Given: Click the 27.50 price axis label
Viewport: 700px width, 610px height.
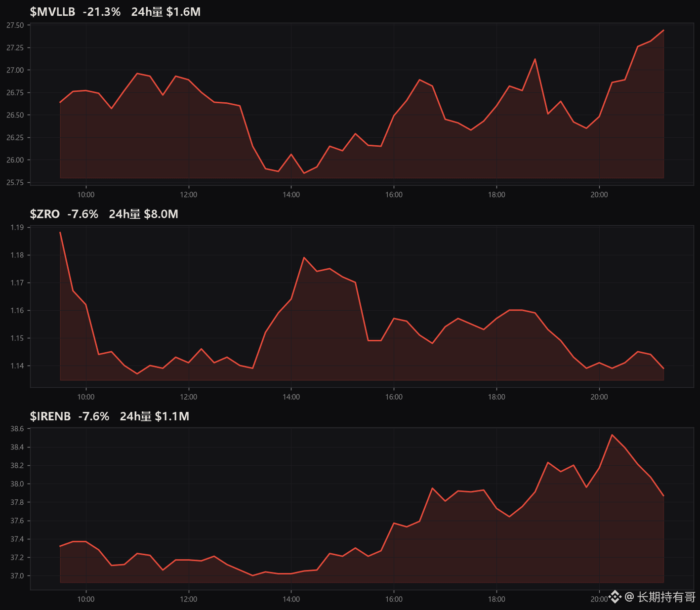Looking at the screenshot, I should pyautogui.click(x=15, y=25).
